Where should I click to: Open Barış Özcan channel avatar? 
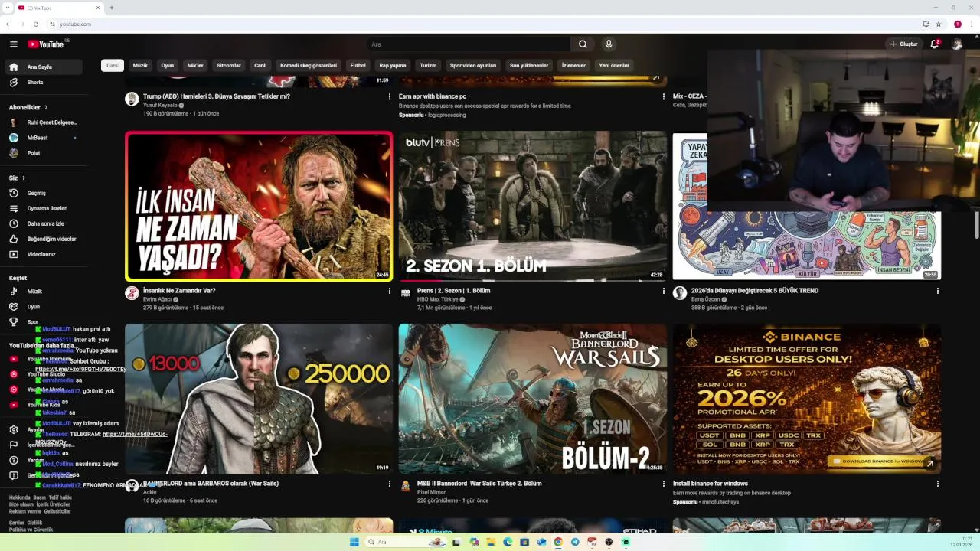679,293
